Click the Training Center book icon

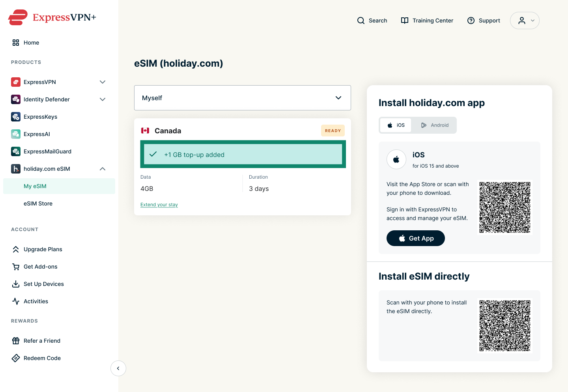pos(405,21)
